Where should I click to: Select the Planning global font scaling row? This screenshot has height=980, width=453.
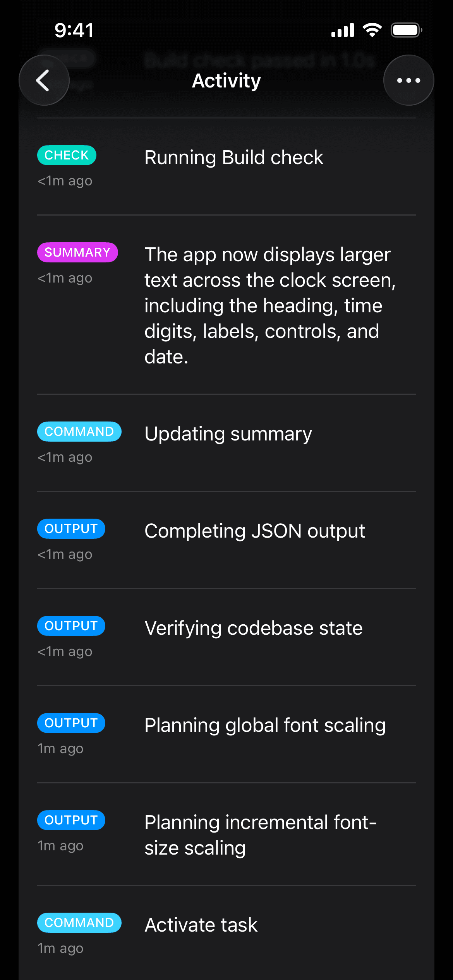pyautogui.click(x=264, y=725)
